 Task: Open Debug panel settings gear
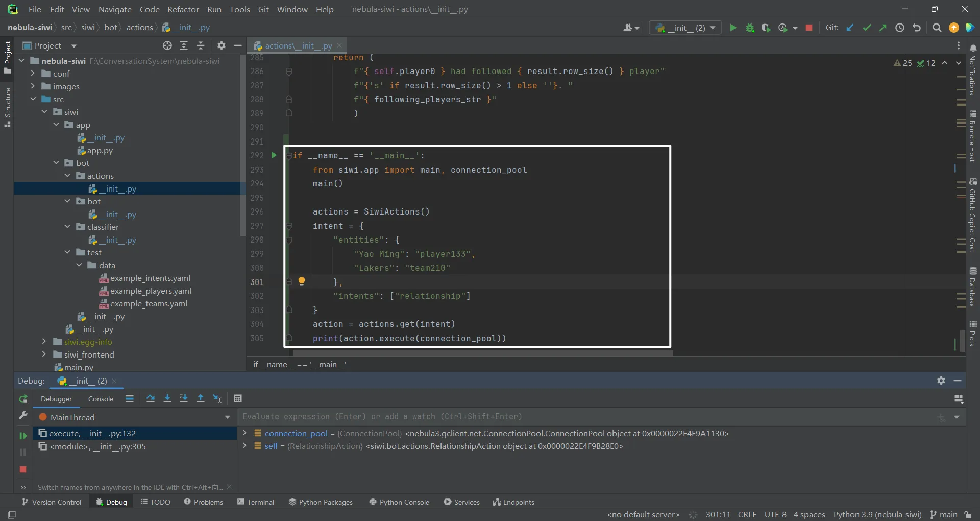click(941, 381)
